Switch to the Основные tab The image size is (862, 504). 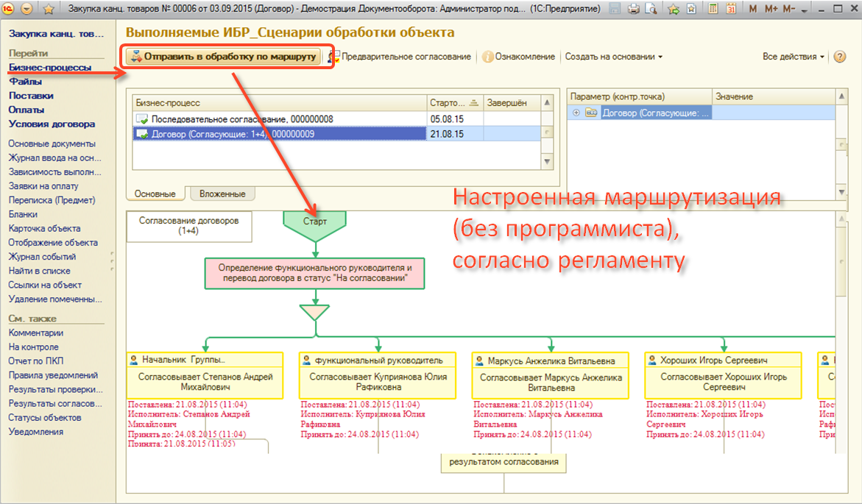(x=155, y=194)
